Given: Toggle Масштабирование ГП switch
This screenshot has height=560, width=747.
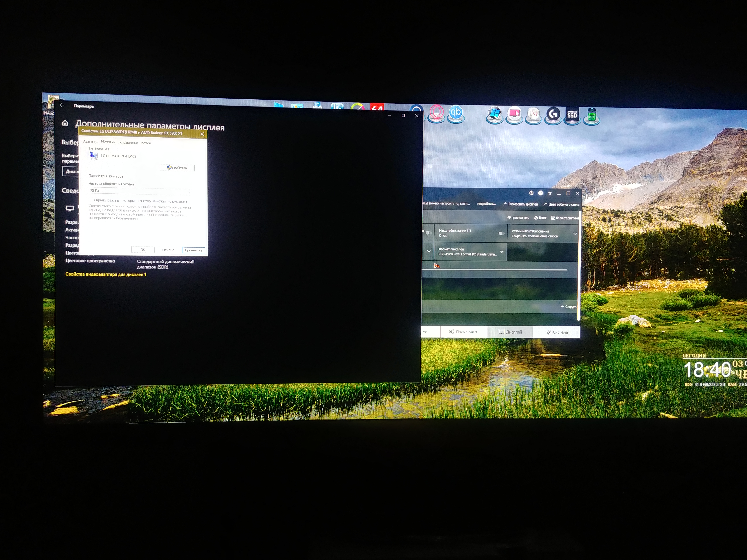Looking at the screenshot, I should 502,233.
